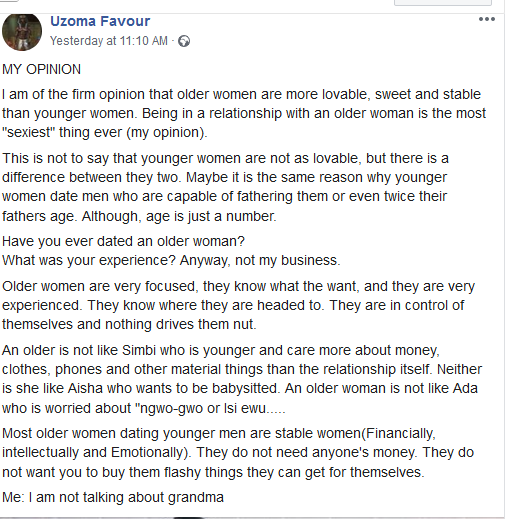Click the box at the top right
The image size is (505, 519).
pyautogui.click(x=443, y=3)
